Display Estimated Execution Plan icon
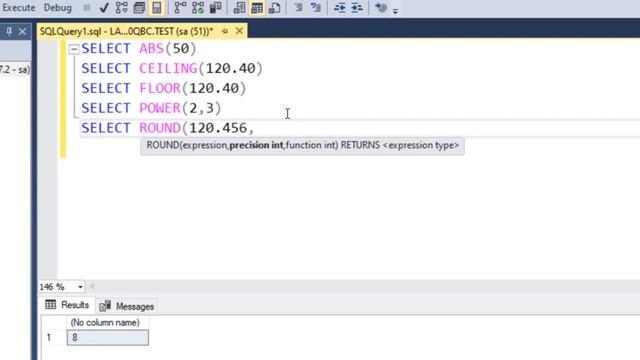Viewport: 640px width, 360px height. 121,8
